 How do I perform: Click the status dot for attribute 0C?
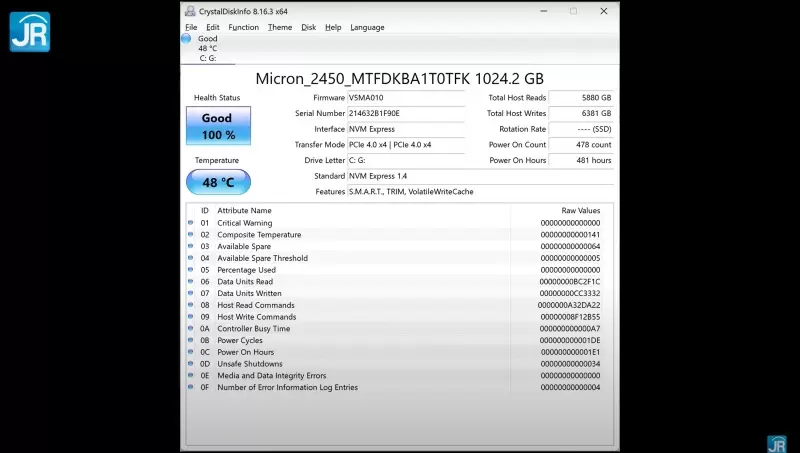pyautogui.click(x=191, y=351)
